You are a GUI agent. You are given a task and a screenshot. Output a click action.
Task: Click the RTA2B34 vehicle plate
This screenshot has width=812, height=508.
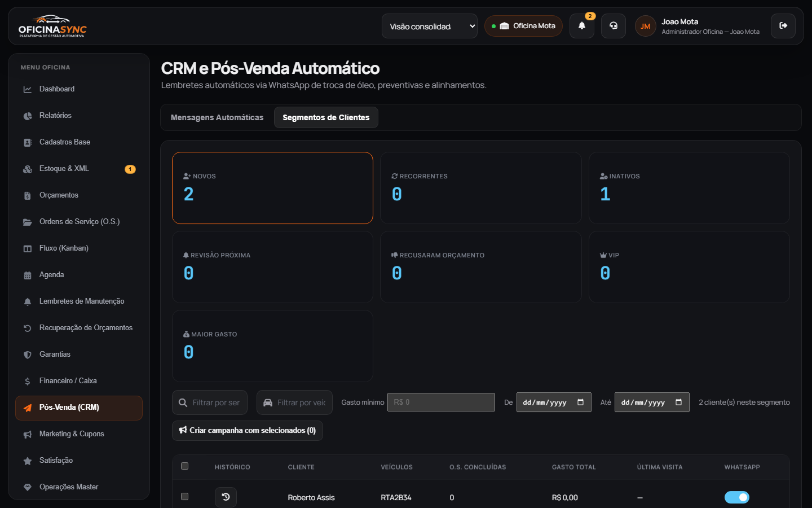[x=396, y=497]
